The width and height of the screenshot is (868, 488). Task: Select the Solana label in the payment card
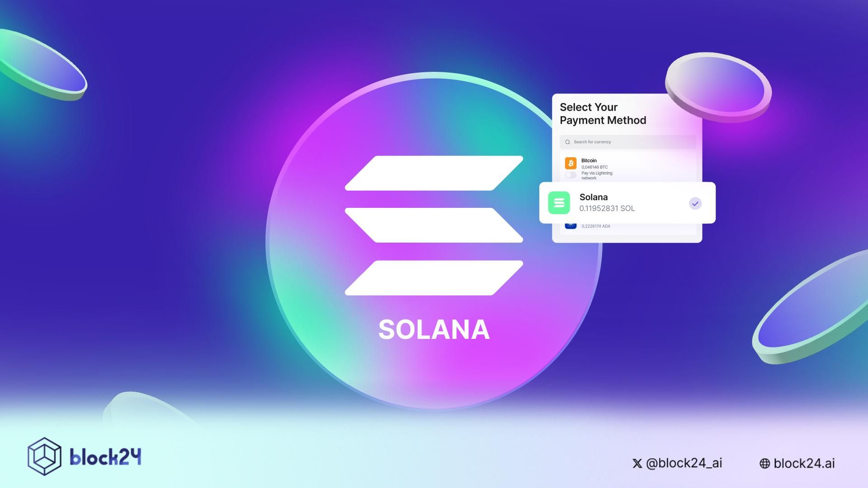(594, 197)
